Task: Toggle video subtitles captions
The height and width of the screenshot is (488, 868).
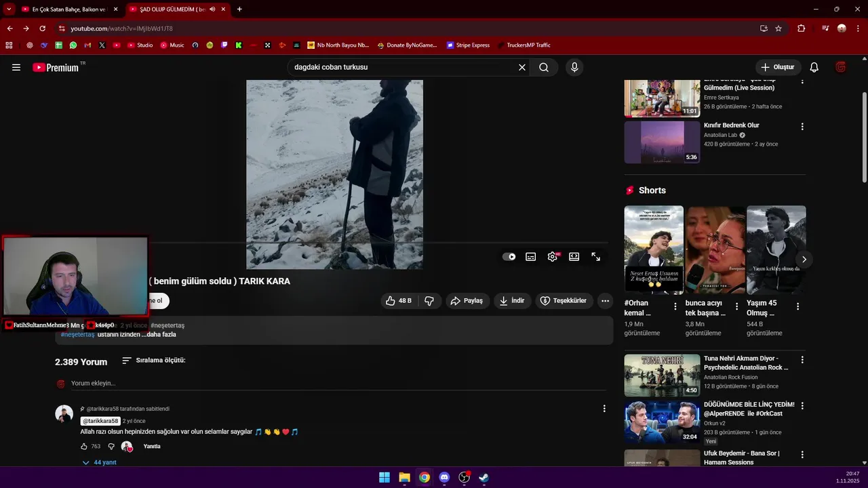Action: tap(531, 257)
